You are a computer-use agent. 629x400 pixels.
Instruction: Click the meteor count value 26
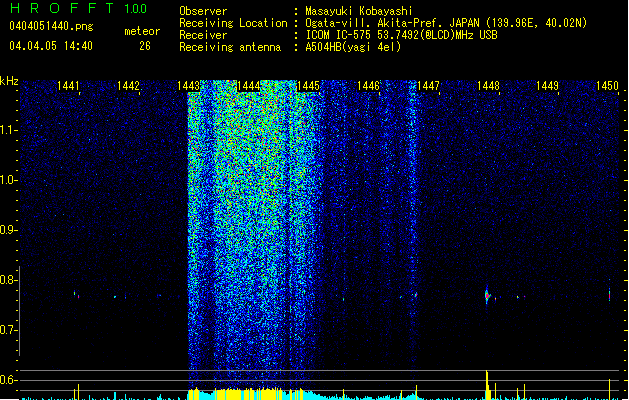(145, 46)
